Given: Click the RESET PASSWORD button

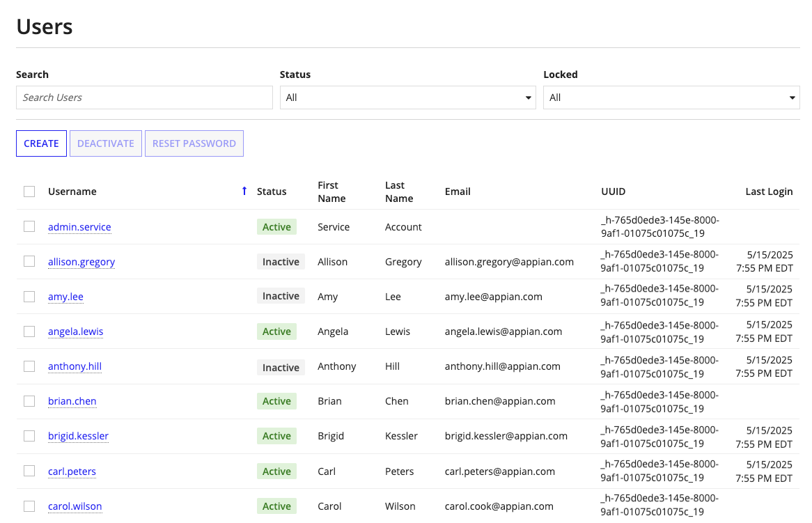Looking at the screenshot, I should point(194,143).
